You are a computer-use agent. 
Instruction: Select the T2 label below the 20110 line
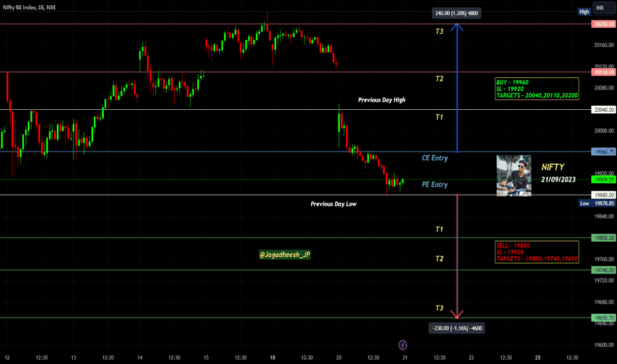[x=440, y=79]
